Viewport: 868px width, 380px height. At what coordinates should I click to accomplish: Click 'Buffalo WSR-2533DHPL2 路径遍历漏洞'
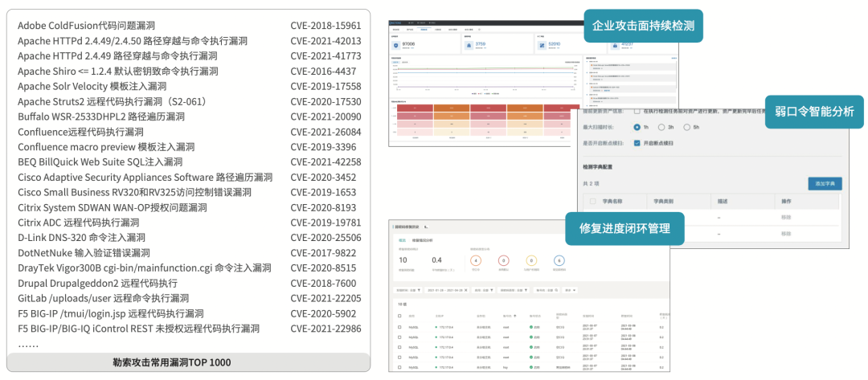pos(100,116)
